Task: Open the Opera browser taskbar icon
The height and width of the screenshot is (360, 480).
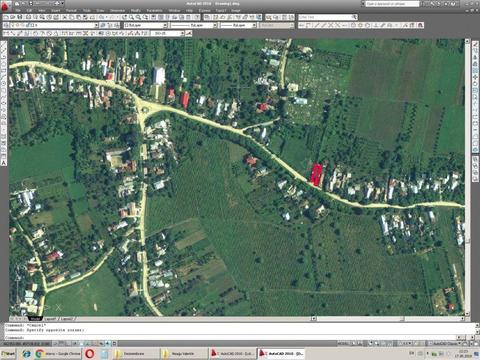Action: (x=89, y=353)
